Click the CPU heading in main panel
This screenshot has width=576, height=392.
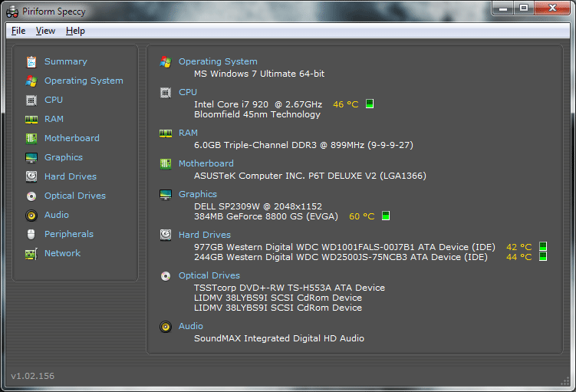point(188,92)
